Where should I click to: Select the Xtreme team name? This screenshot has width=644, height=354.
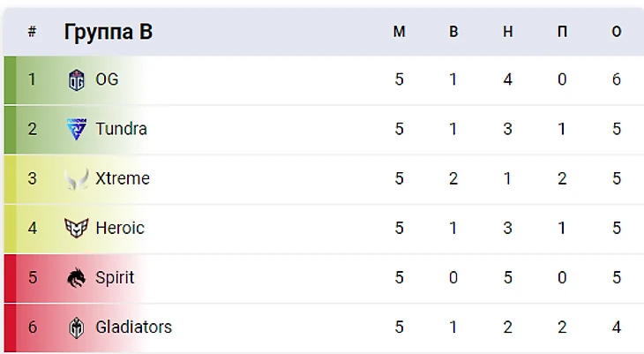click(123, 179)
